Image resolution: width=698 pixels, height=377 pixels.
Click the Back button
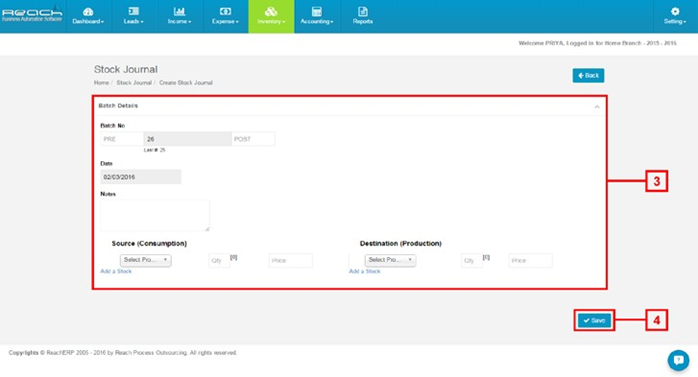point(588,75)
